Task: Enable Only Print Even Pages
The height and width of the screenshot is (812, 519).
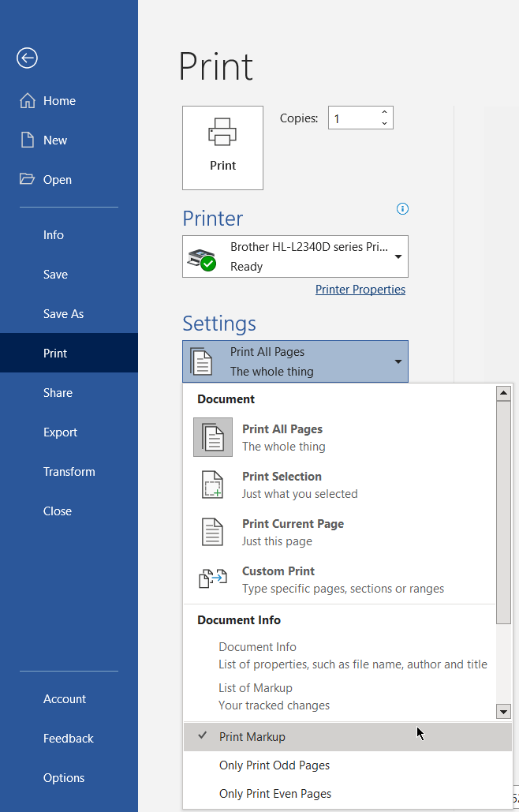Action: pyautogui.click(x=348, y=793)
